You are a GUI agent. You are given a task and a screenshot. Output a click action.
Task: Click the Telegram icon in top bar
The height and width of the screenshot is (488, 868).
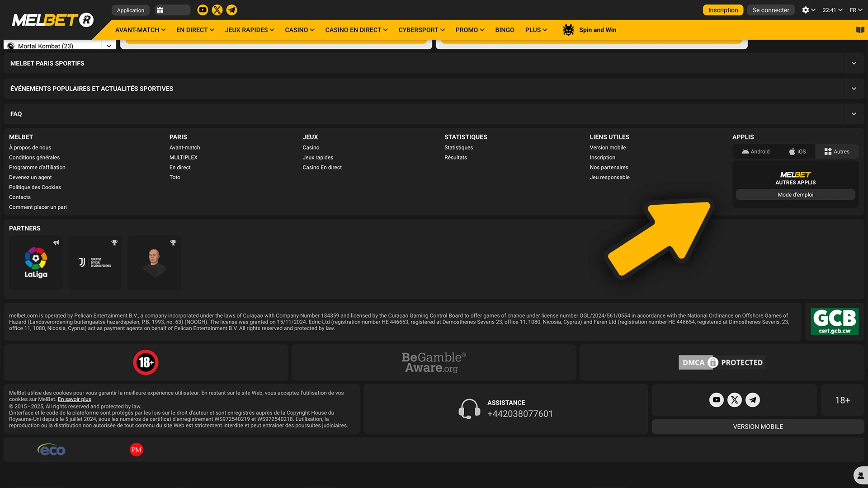231,10
